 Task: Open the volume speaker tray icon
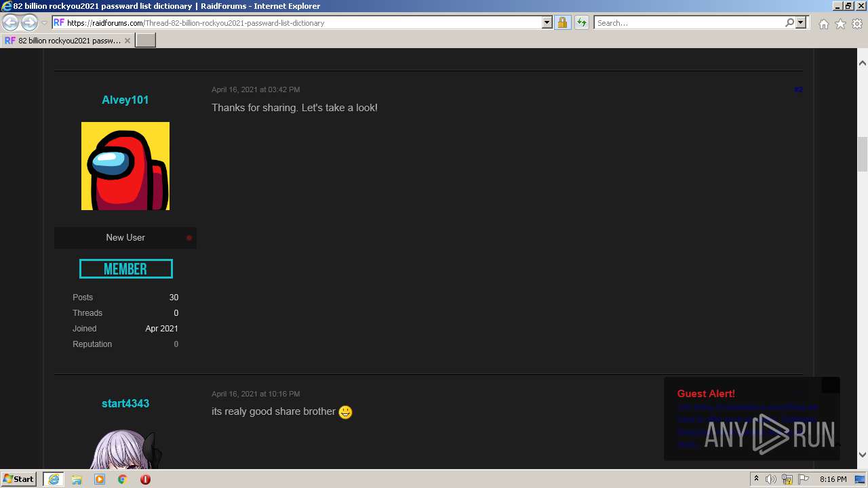pos(770,479)
